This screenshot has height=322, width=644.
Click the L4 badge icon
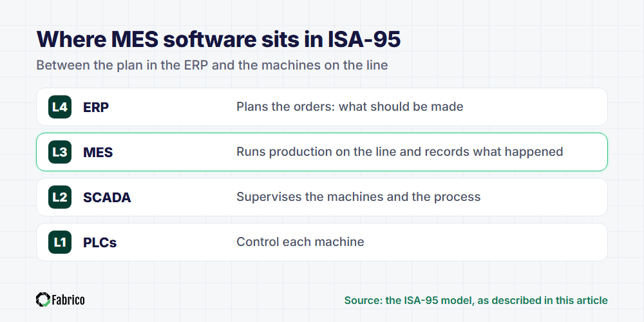60,107
